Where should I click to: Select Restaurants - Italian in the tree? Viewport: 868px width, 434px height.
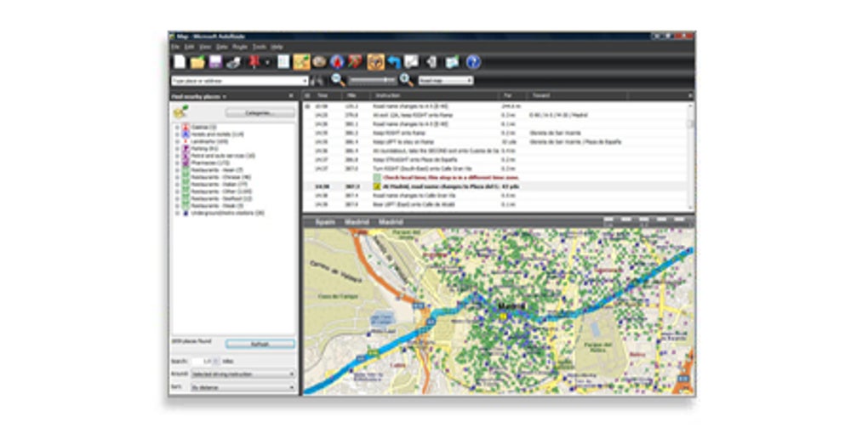[220, 185]
